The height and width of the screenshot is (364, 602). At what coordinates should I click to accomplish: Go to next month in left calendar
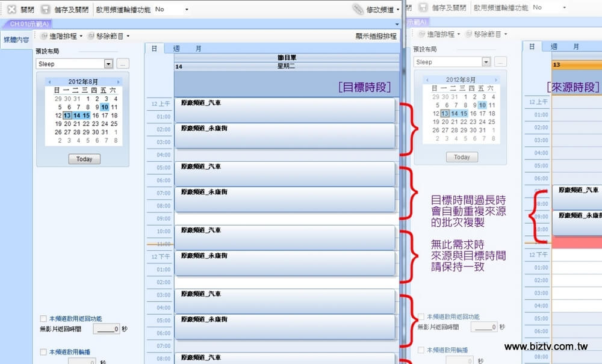(119, 82)
